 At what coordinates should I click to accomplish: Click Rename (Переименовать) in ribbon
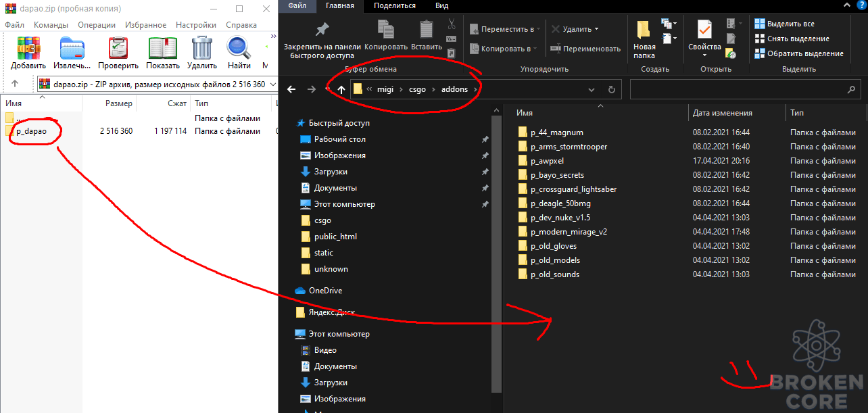tap(585, 49)
